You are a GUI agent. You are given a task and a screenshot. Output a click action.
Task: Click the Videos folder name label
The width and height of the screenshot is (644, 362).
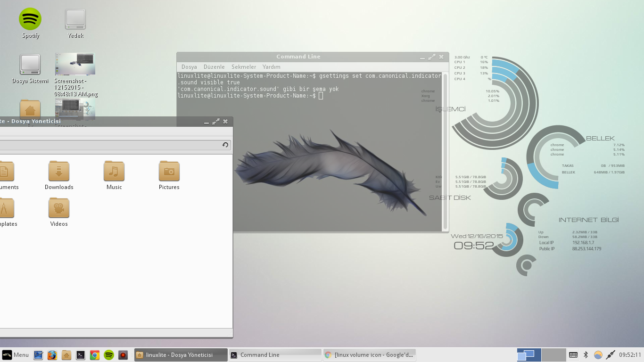pyautogui.click(x=59, y=224)
